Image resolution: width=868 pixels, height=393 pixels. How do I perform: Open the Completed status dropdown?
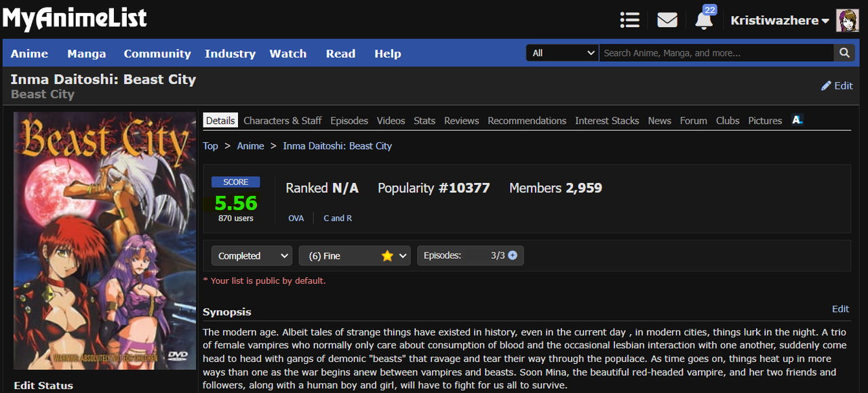pyautogui.click(x=252, y=255)
